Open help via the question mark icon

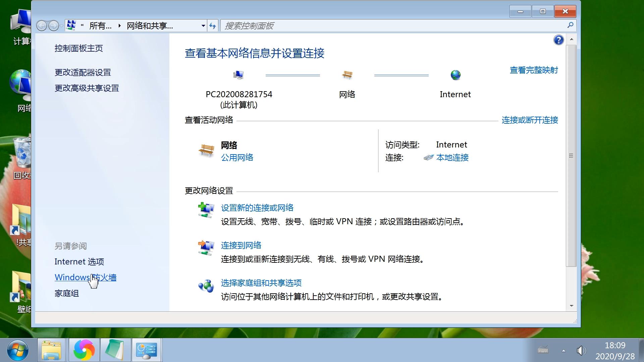click(x=558, y=40)
